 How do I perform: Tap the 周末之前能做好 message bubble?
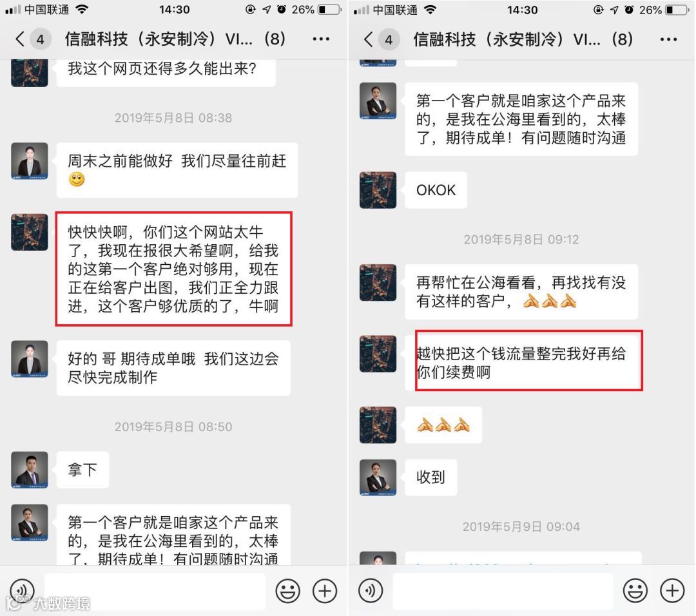(x=177, y=170)
